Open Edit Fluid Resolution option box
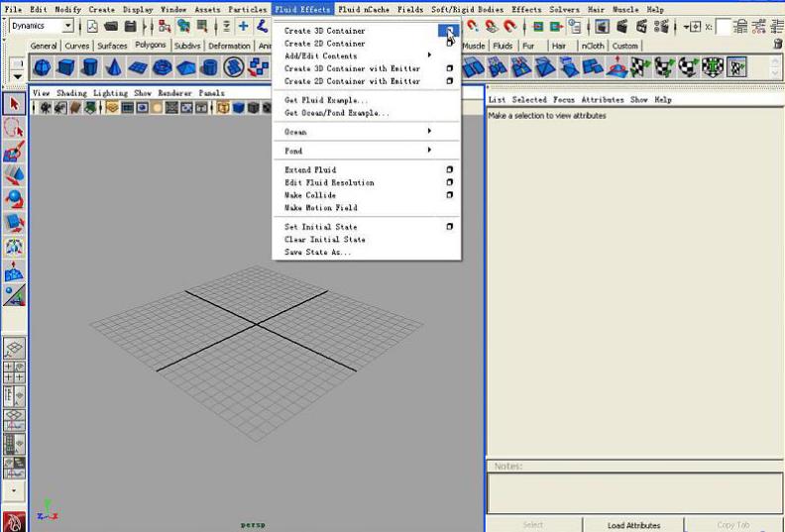The height and width of the screenshot is (532, 785). (x=449, y=182)
